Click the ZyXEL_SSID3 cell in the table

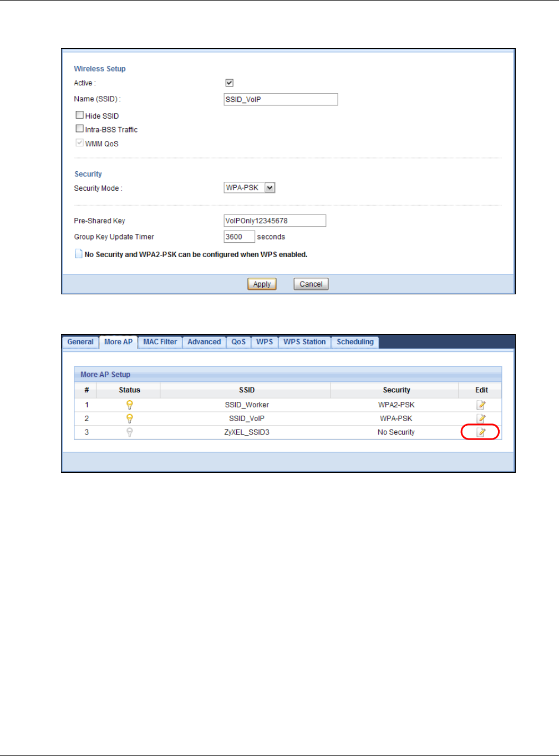click(247, 432)
